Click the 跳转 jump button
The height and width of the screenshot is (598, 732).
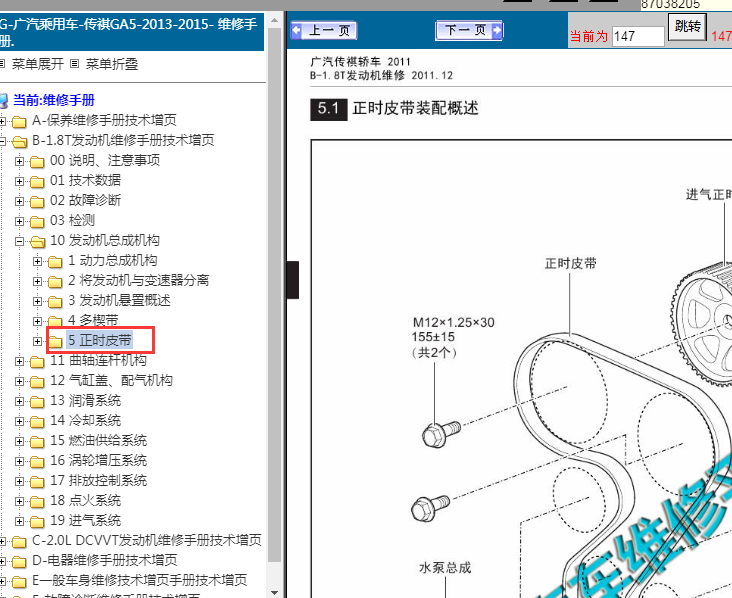(687, 27)
